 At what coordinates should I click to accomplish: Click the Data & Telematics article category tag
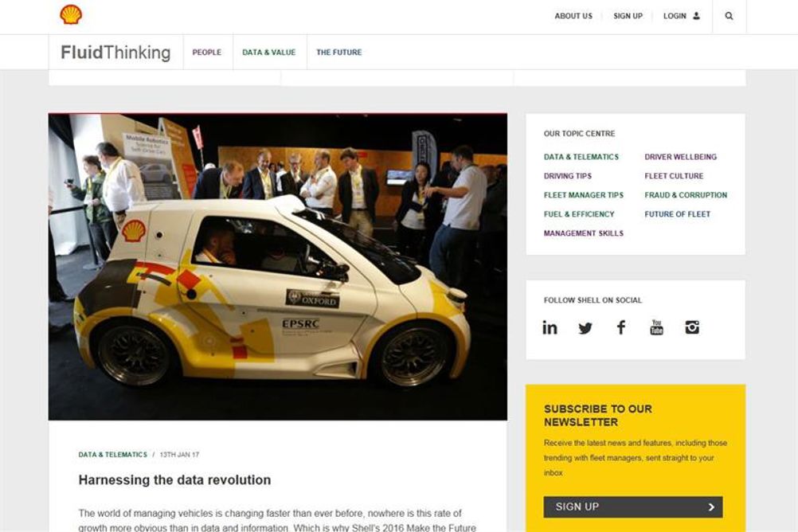click(x=112, y=455)
